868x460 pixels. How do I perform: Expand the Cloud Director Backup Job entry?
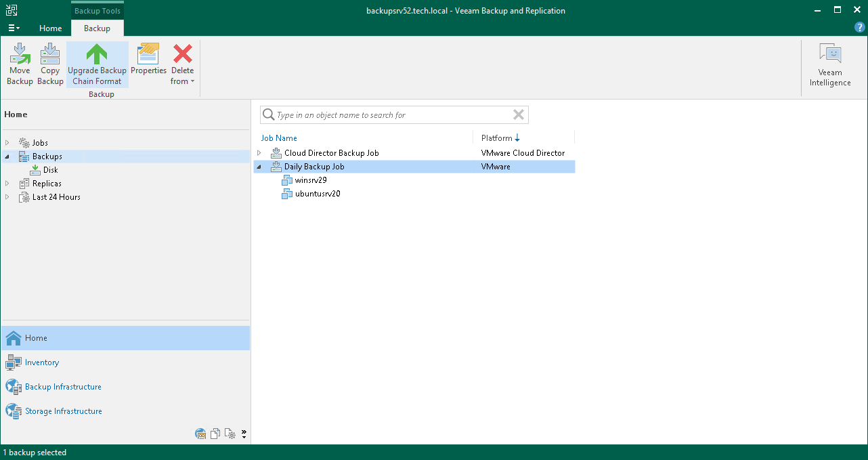259,152
